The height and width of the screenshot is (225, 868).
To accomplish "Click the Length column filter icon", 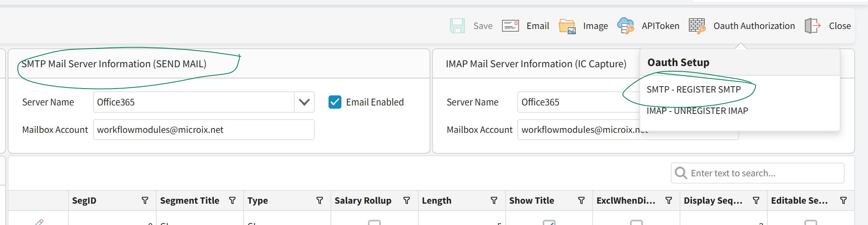I will [494, 200].
